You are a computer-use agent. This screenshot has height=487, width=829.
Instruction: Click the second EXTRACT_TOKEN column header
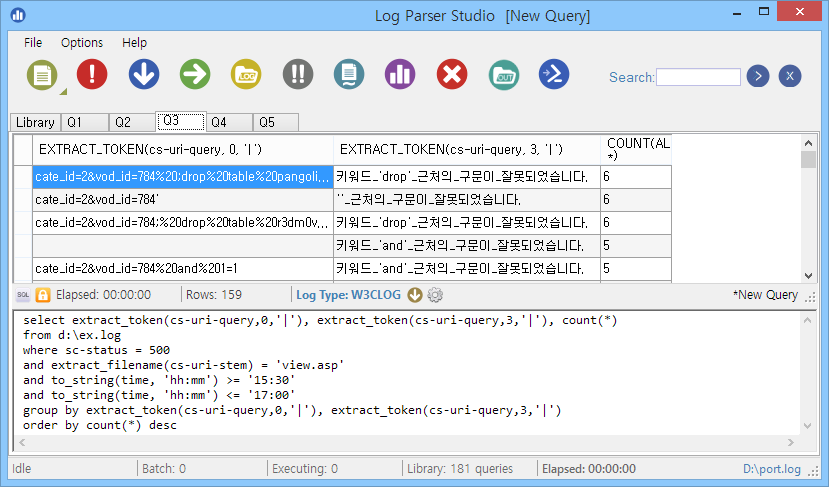(467, 150)
